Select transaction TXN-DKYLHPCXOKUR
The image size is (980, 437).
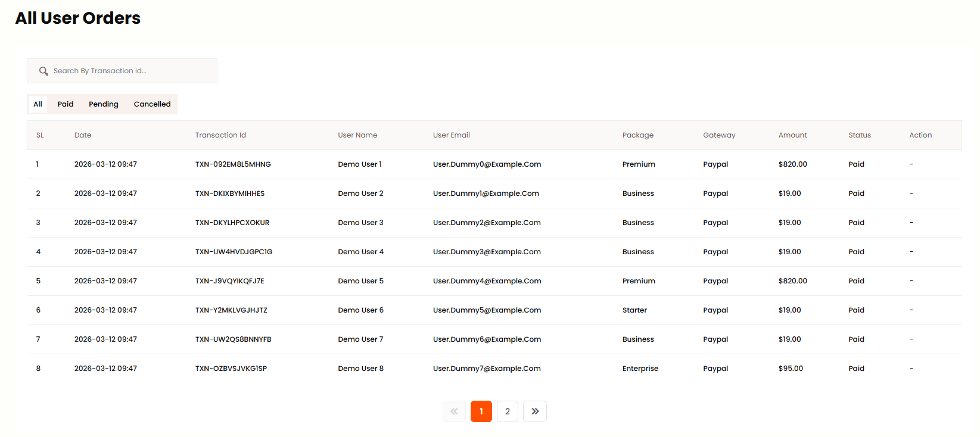click(232, 223)
